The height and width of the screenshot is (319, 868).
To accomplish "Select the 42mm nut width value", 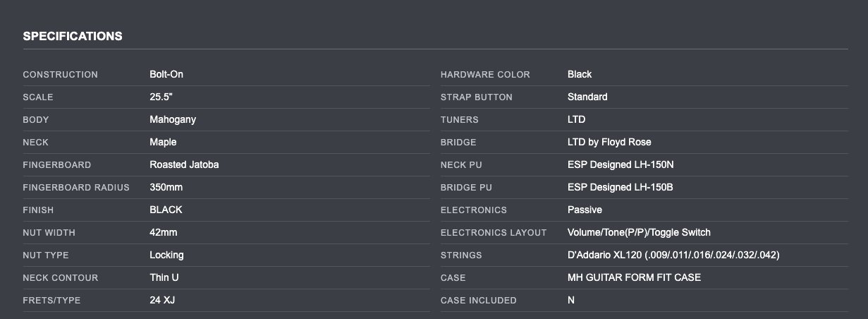I will (x=164, y=232).
